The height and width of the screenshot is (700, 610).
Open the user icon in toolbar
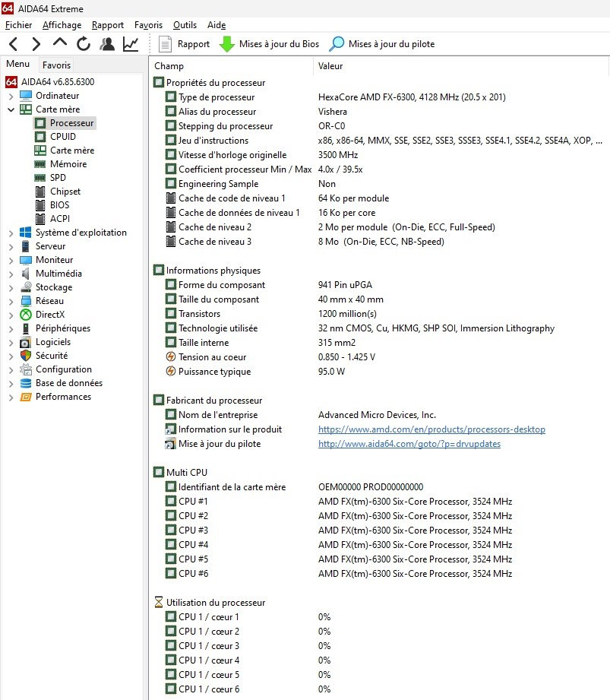pos(107,44)
